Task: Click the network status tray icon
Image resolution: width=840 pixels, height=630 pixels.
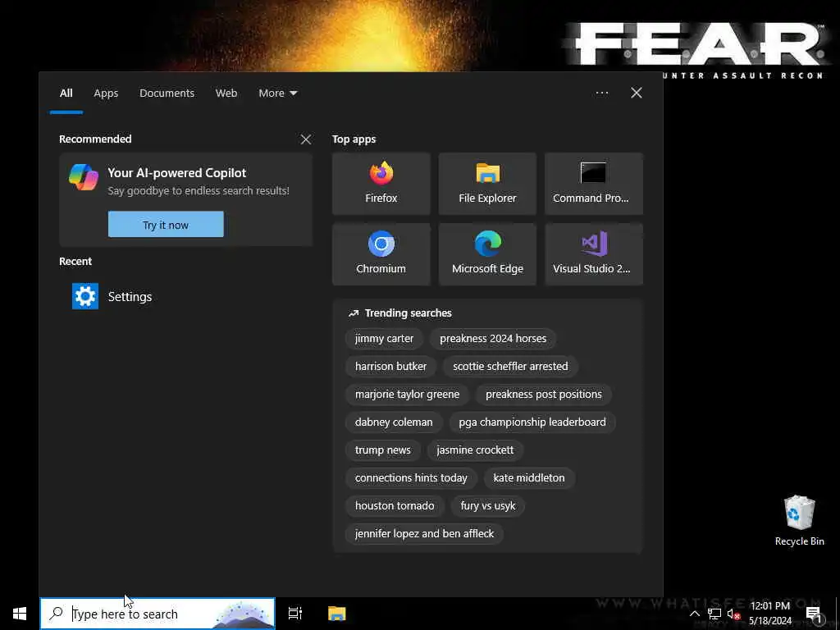Action: pyautogui.click(x=714, y=614)
